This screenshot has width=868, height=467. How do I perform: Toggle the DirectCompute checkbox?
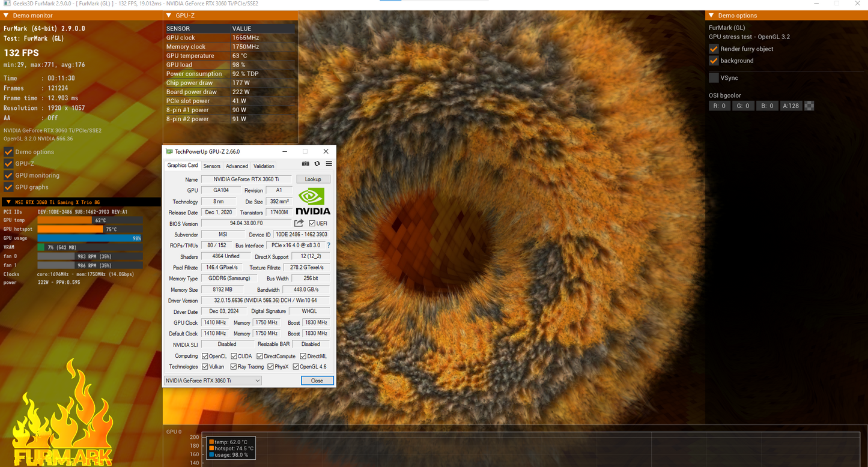tap(260, 356)
